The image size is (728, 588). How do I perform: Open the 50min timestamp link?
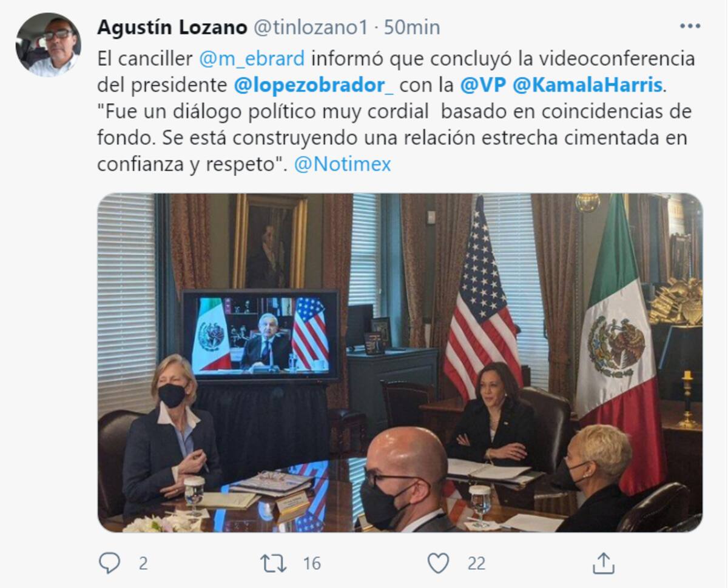click(412, 27)
